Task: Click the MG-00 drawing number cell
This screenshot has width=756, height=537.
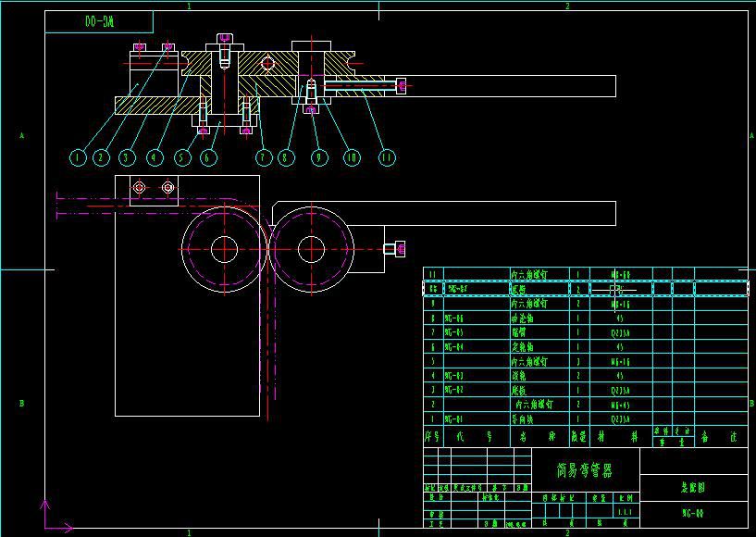Action: pyautogui.click(x=693, y=512)
